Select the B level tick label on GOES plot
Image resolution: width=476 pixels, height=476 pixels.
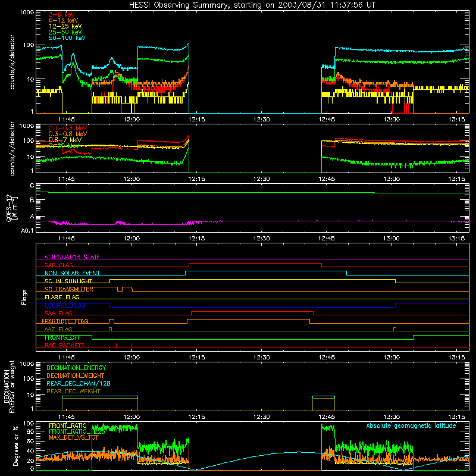pos(32,201)
